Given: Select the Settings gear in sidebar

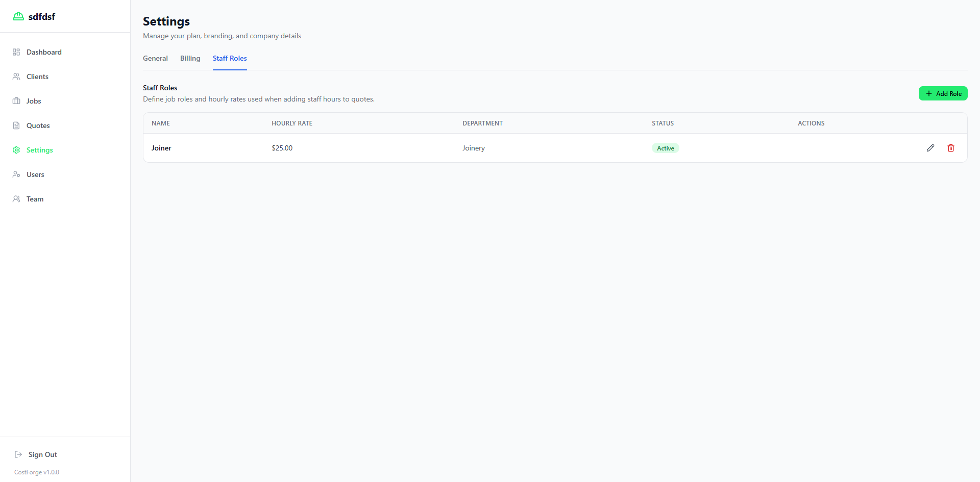Looking at the screenshot, I should pyautogui.click(x=16, y=150).
